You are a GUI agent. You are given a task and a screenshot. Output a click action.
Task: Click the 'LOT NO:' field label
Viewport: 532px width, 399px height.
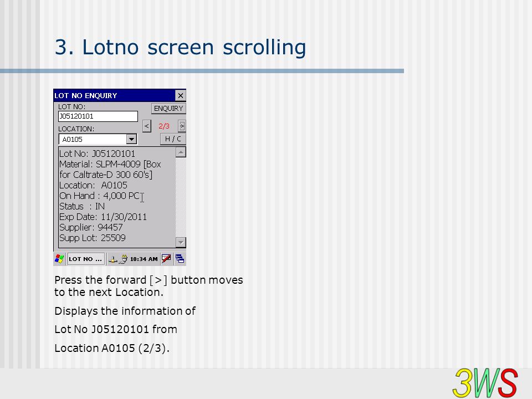click(x=71, y=106)
